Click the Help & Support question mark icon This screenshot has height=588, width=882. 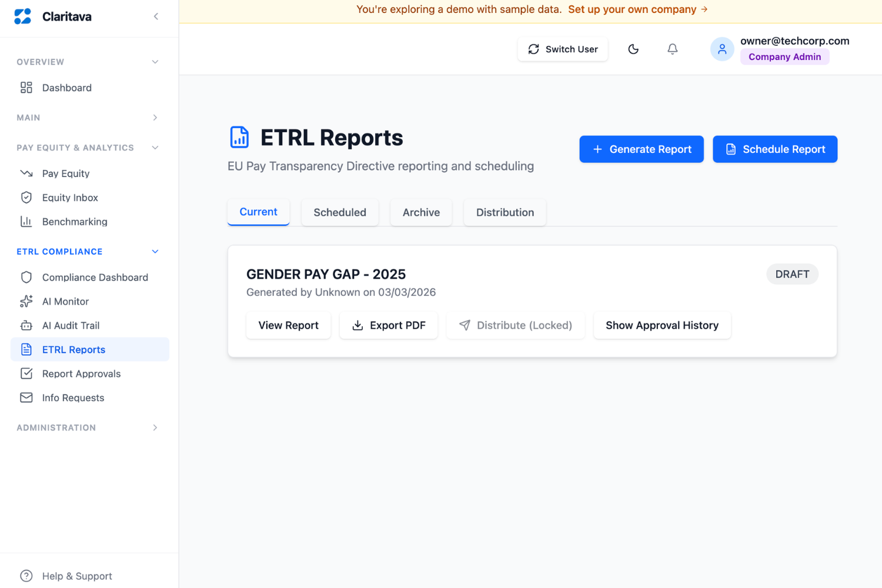point(26,576)
